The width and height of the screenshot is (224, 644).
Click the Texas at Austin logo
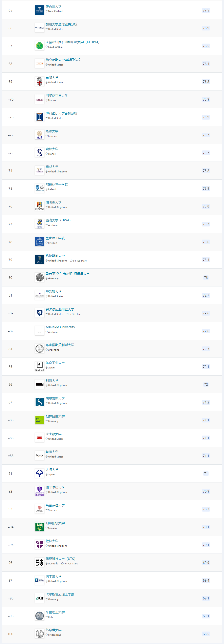tap(39, 64)
